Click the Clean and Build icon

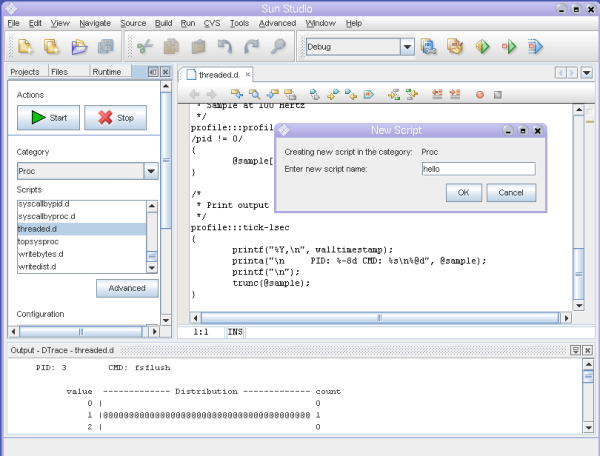click(x=455, y=47)
